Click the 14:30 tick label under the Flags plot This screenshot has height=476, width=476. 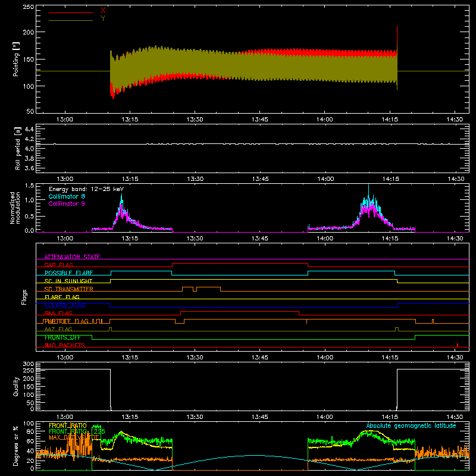click(455, 358)
